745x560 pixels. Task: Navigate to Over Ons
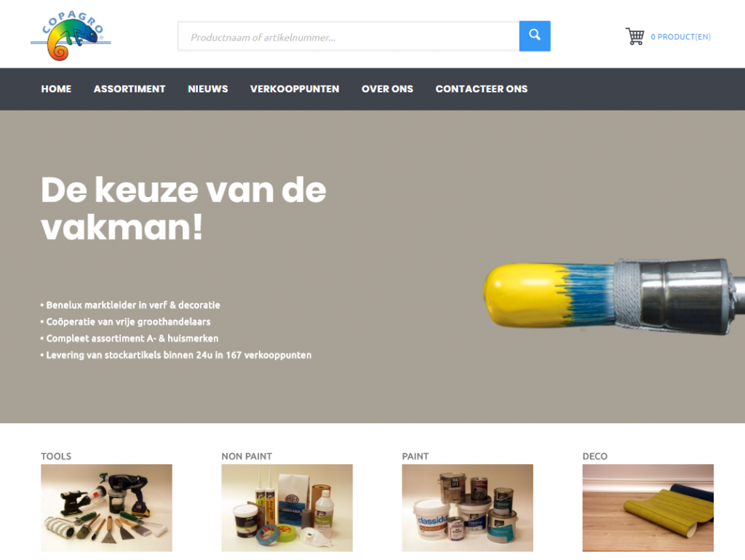(x=387, y=89)
